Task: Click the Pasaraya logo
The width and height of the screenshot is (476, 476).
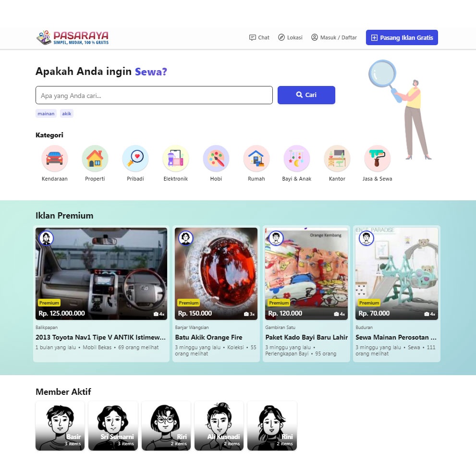Action: click(x=72, y=37)
